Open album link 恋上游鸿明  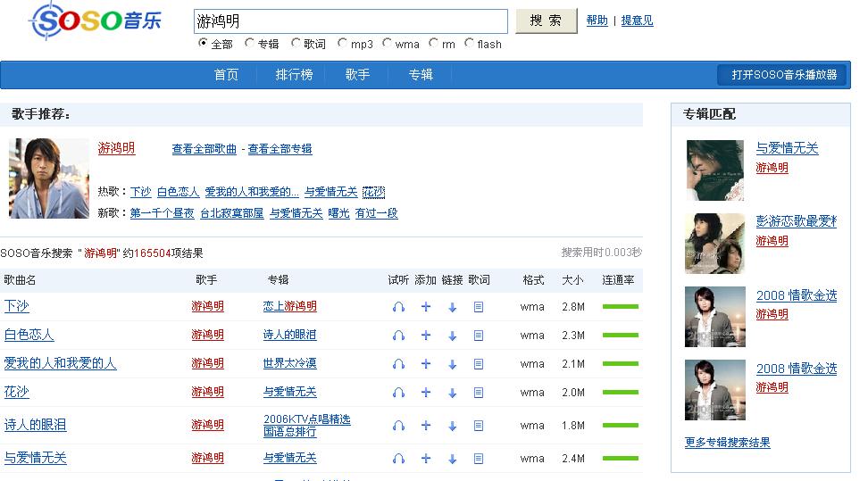tap(289, 306)
